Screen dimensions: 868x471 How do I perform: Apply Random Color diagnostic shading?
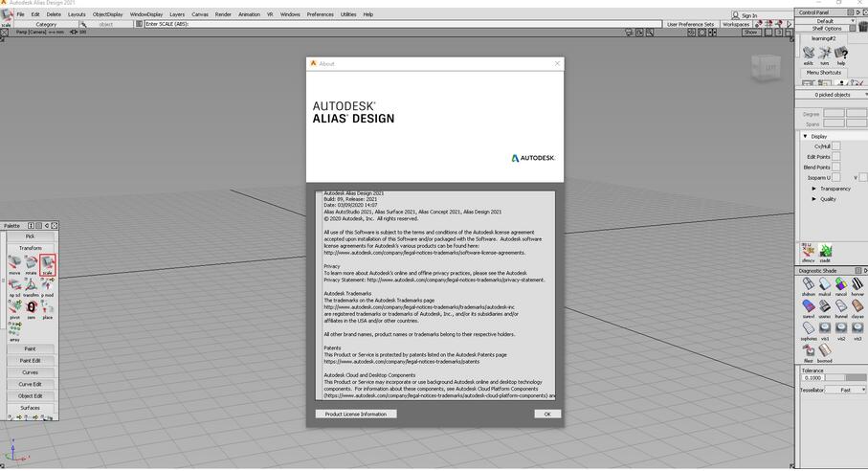coord(841,286)
